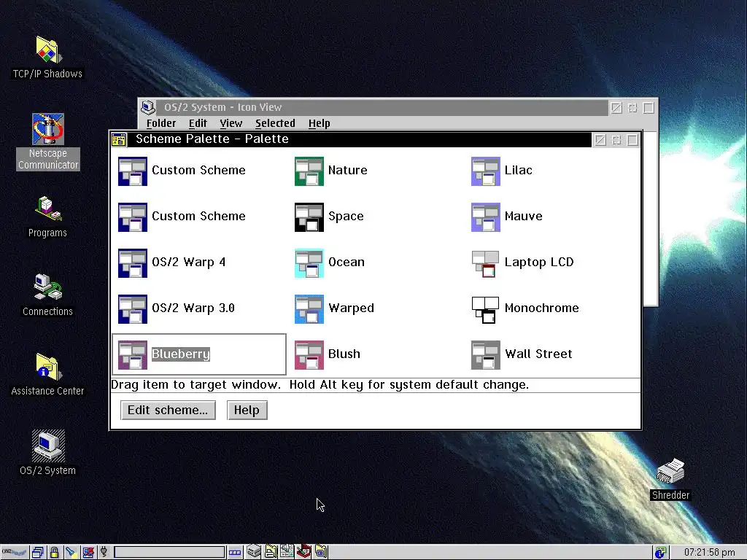Open the OS/2 System window title-bar icon
Image resolution: width=747 pixels, height=560 pixels.
(x=148, y=108)
